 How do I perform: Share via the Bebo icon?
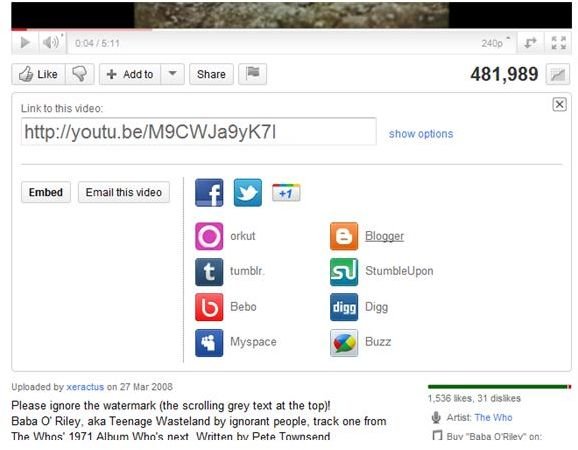pos(209,307)
